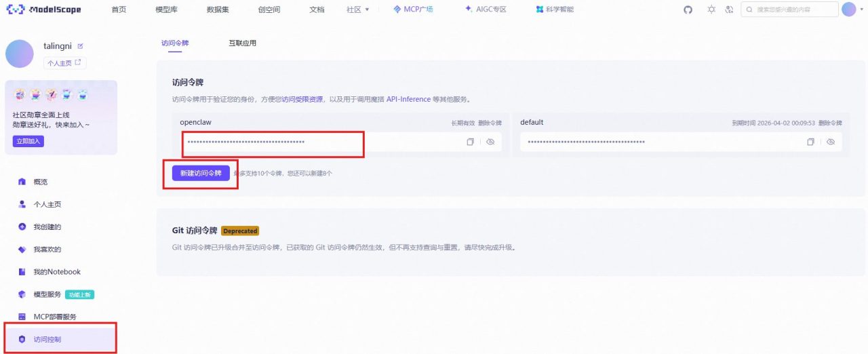Click the ModelScope logo
Screen dimensions: 868x354
(x=44, y=10)
